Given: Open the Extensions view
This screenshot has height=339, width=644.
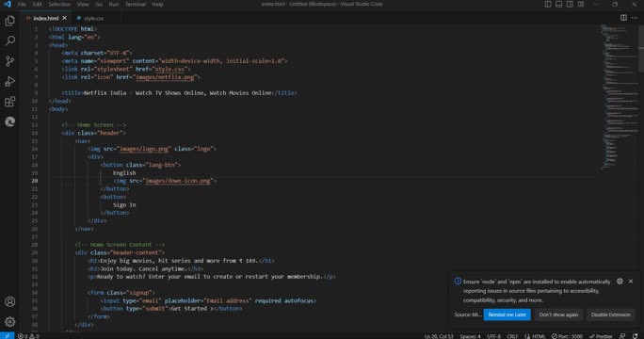Looking at the screenshot, I should (9, 102).
